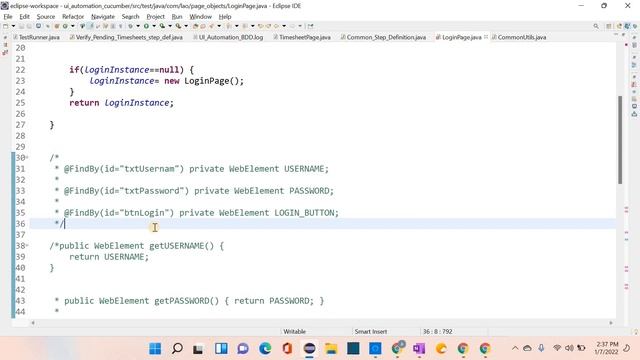Click the Run green play icon
This screenshot has width=640, height=360.
coord(146,26)
